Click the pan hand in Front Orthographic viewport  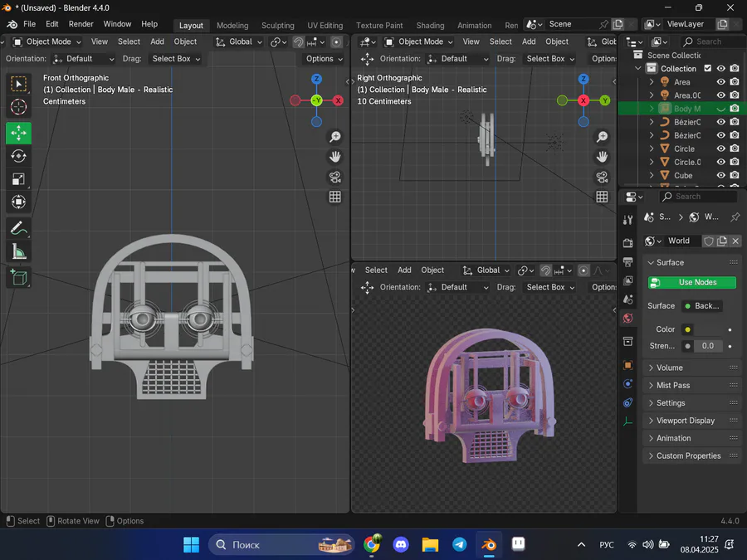click(335, 157)
